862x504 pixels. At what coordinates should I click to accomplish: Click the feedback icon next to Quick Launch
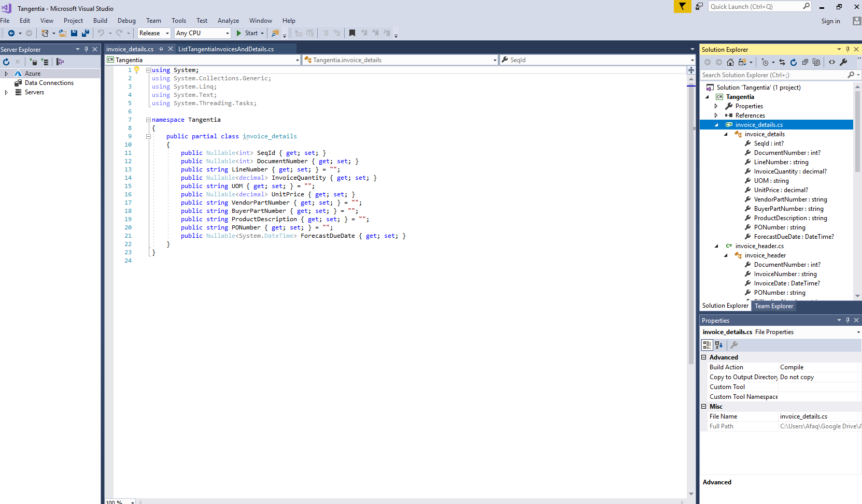click(x=699, y=6)
